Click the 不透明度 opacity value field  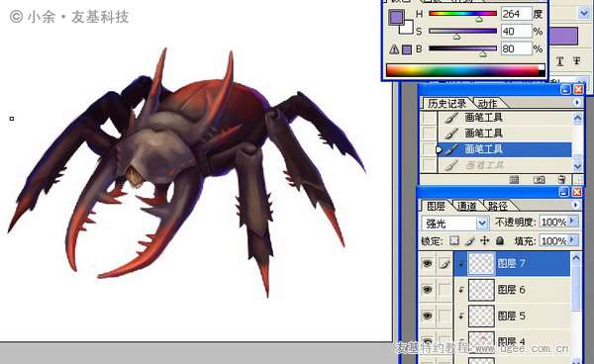553,223
